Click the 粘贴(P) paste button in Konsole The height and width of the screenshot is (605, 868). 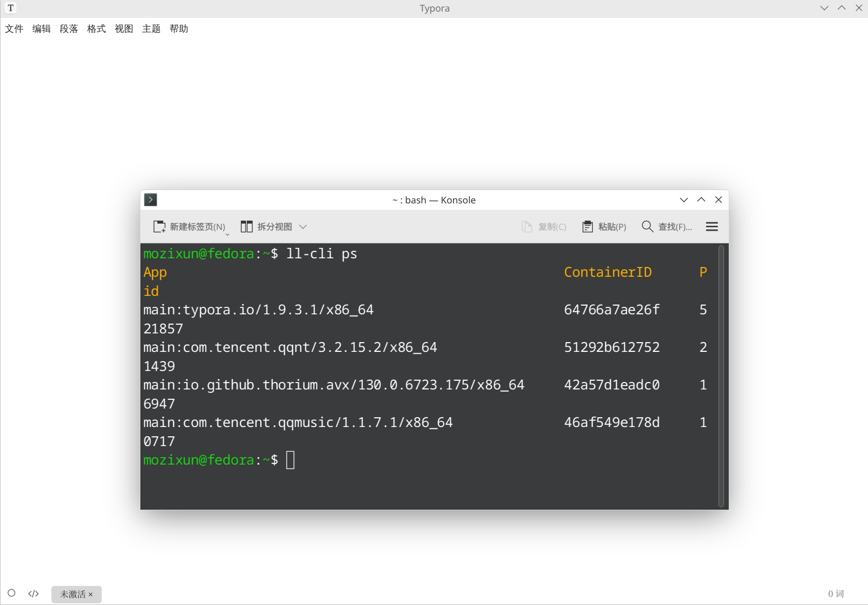[x=604, y=227]
